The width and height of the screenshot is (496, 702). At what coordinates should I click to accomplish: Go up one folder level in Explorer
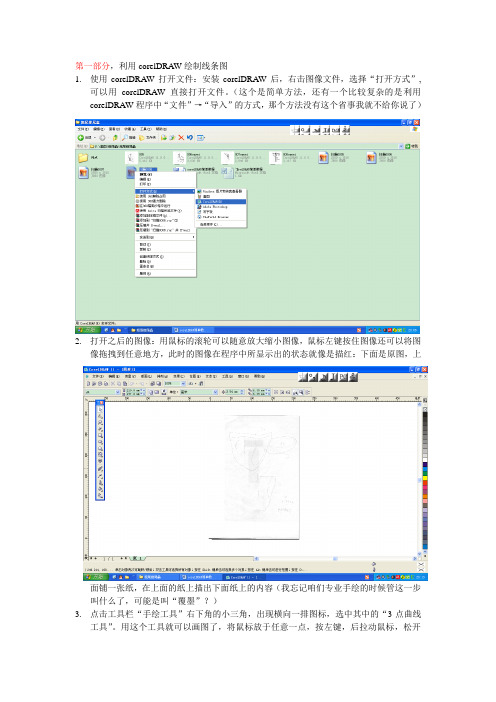[115, 137]
